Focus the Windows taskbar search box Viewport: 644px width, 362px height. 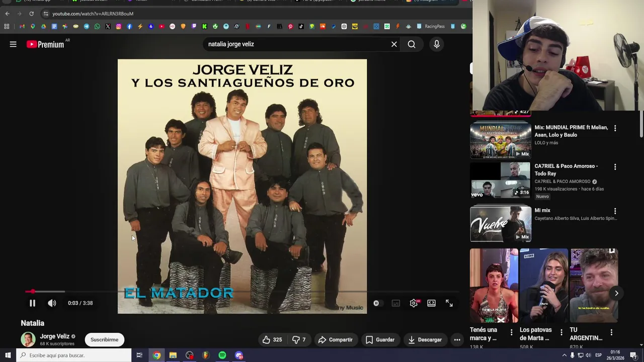click(74, 355)
